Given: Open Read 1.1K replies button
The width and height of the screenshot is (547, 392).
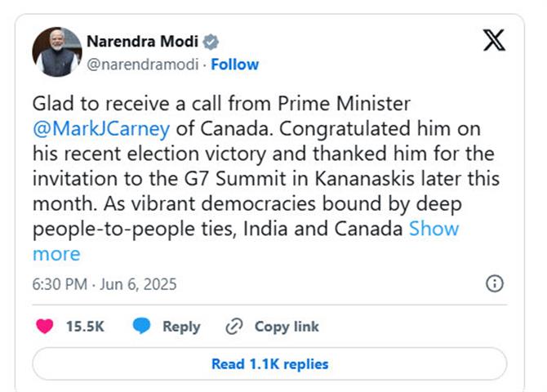Looking at the screenshot, I should [x=269, y=363].
